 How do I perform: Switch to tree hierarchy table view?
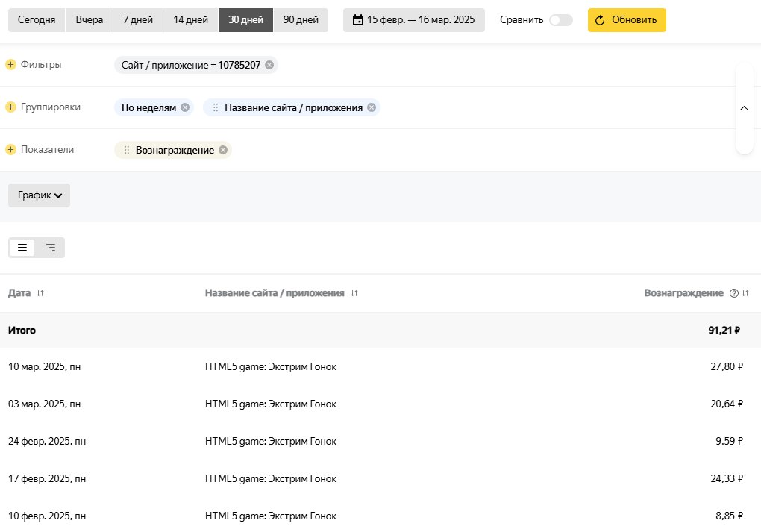point(51,248)
